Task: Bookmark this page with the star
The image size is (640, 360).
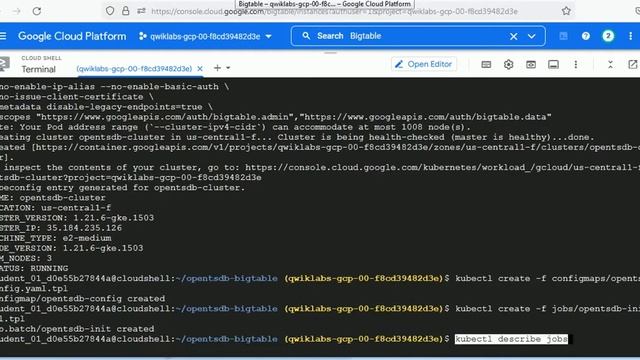Action: pyautogui.click(x=566, y=11)
